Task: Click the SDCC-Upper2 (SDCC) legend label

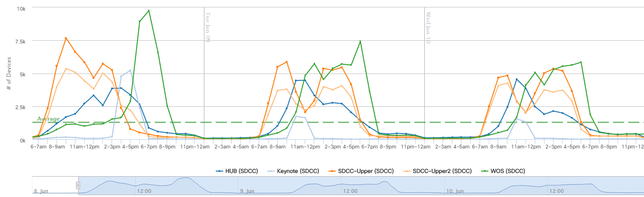Action: tap(442, 171)
